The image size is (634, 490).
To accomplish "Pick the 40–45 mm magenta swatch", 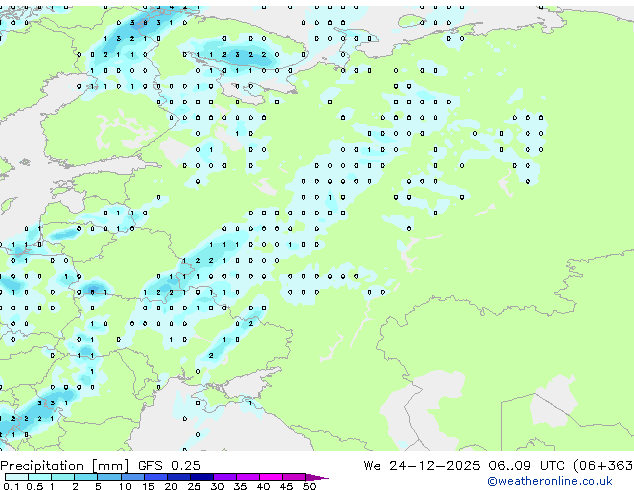I will (271, 477).
